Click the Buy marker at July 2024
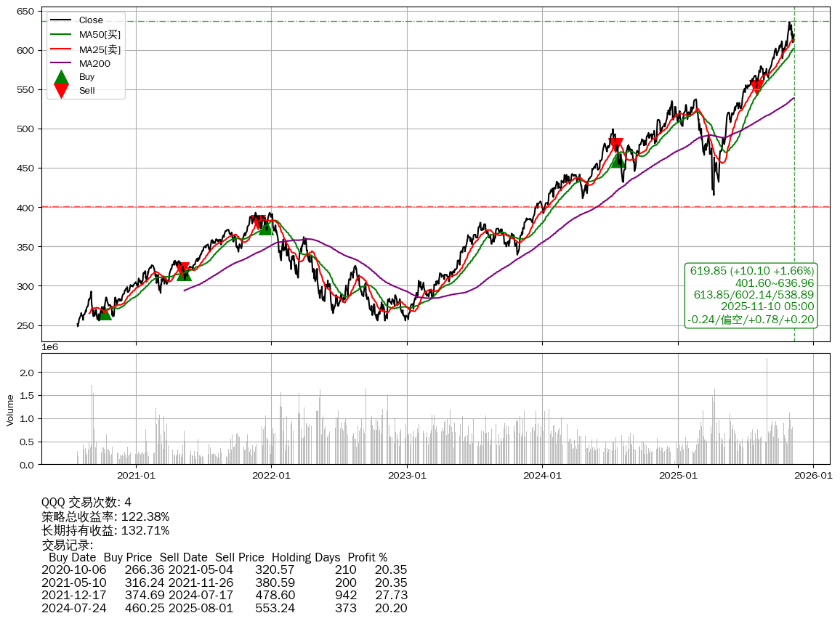Viewport: 840px width, 621px height. (x=618, y=161)
